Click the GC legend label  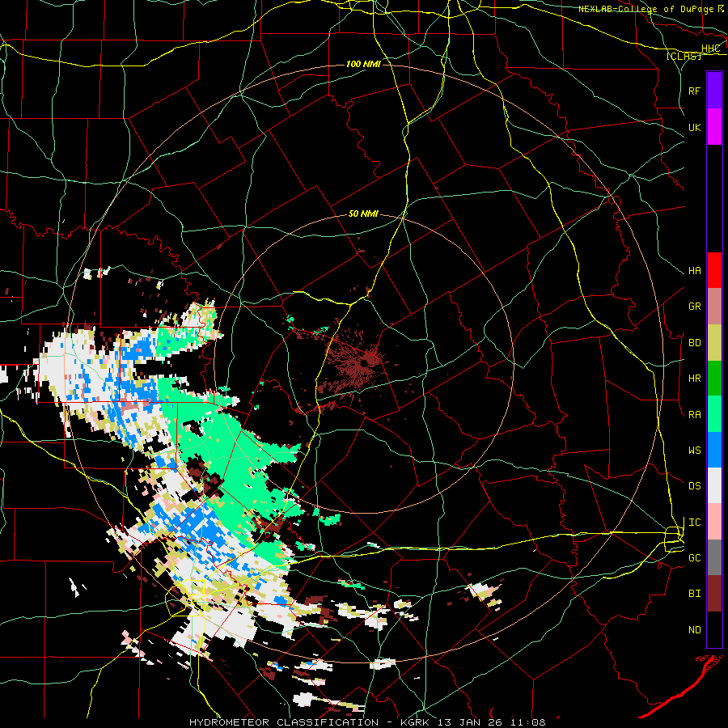695,558
